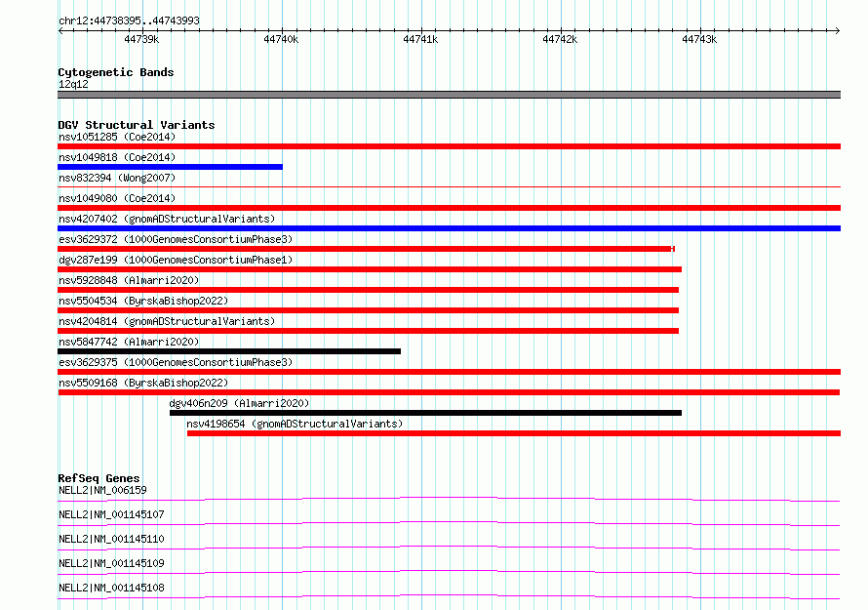Open dgv287e199 1000Genomes Phase1 bar
The width and height of the screenshot is (868, 610).
click(x=370, y=269)
